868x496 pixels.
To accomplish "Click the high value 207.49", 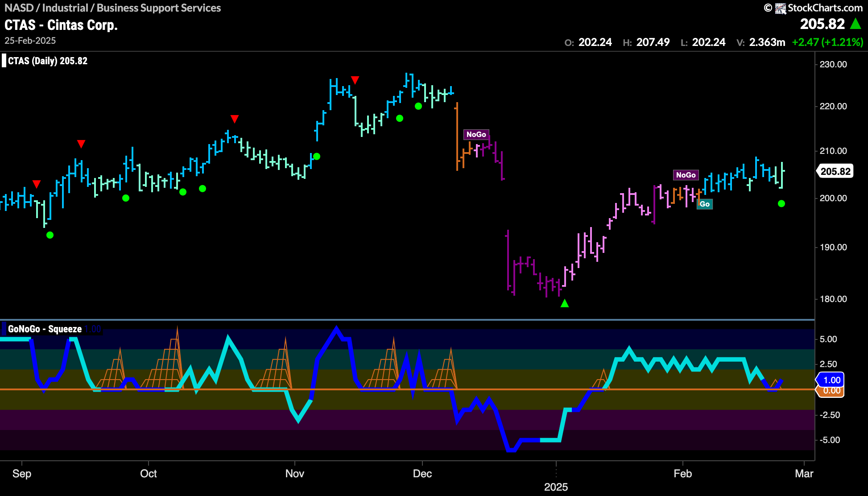I will point(653,42).
